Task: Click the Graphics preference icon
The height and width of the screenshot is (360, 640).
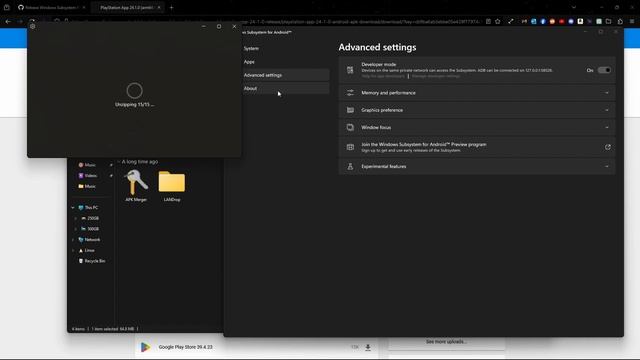Action: 350,110
